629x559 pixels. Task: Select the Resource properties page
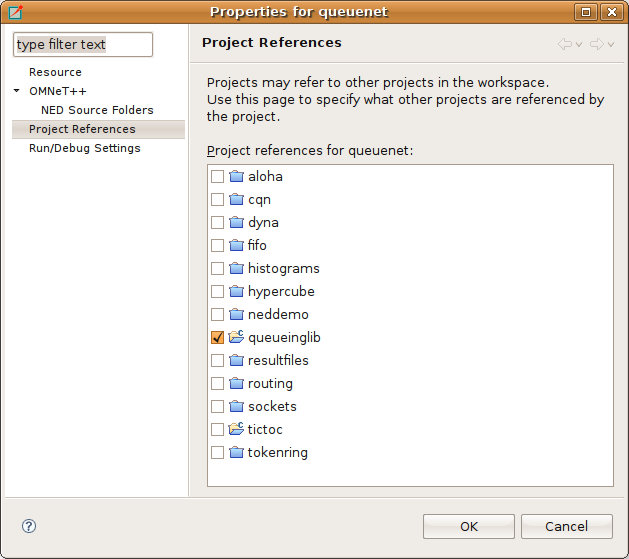[x=55, y=72]
